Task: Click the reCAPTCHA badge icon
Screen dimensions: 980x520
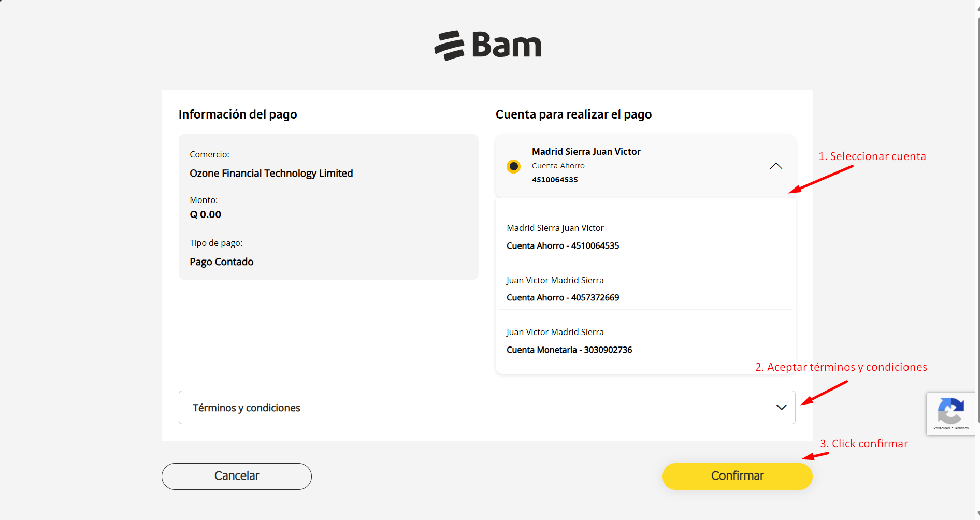Action: point(950,411)
